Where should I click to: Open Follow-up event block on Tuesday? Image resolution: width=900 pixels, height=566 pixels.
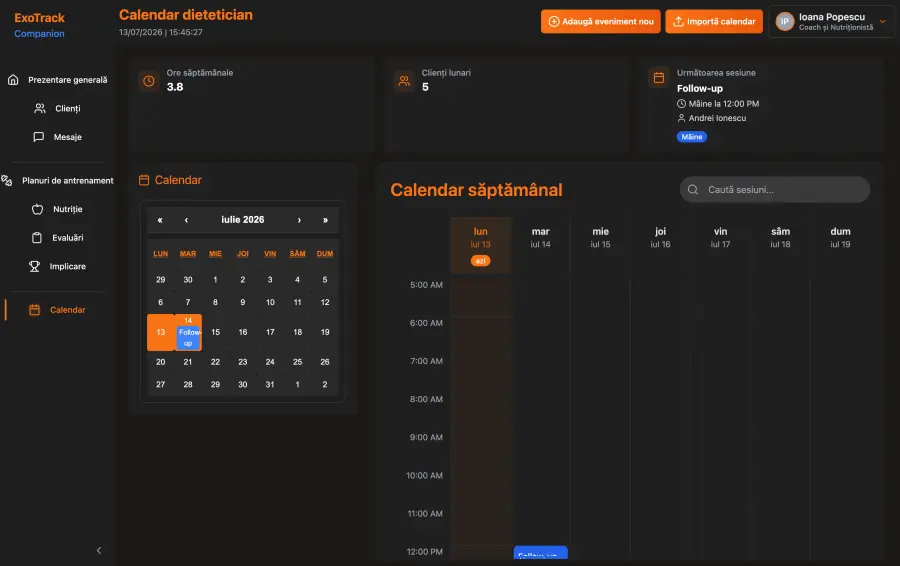[540, 553]
